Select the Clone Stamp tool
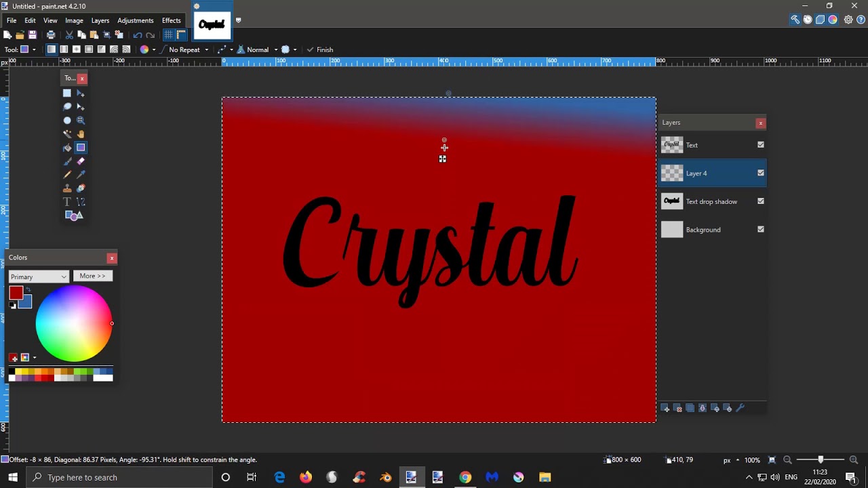 (67, 188)
